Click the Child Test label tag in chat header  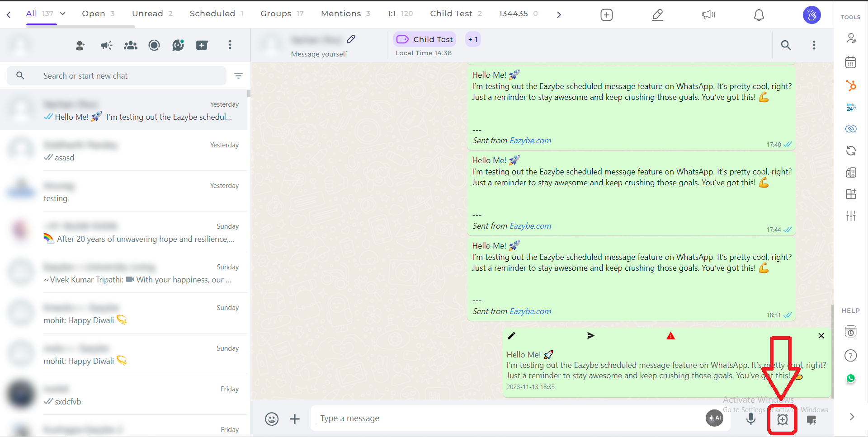pyautogui.click(x=425, y=39)
